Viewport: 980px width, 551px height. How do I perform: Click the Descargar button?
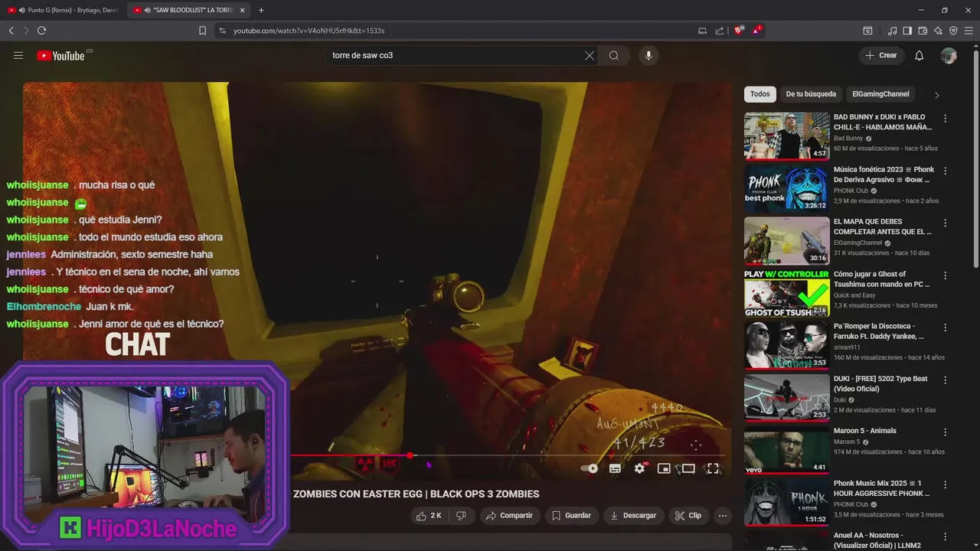[x=632, y=516]
